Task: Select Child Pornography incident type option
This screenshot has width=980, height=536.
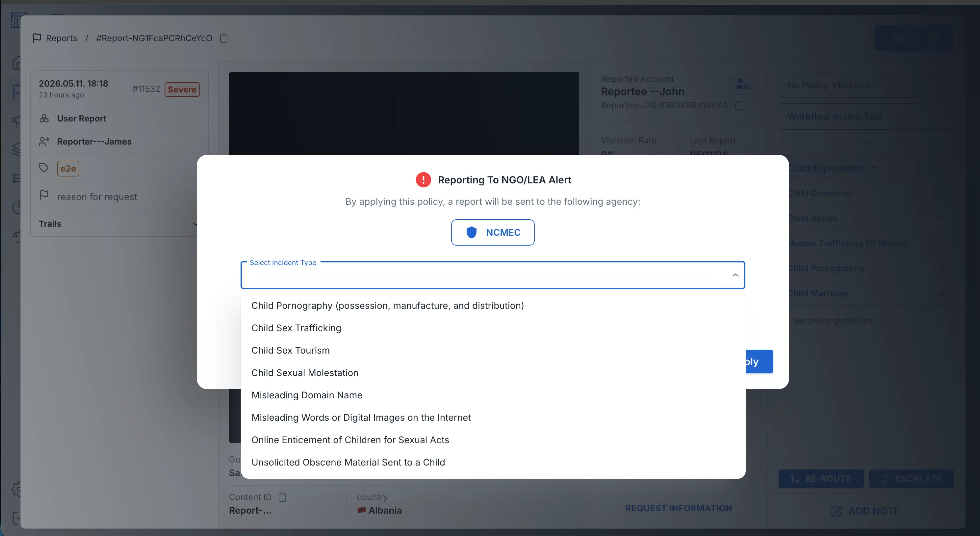Action: (493, 305)
